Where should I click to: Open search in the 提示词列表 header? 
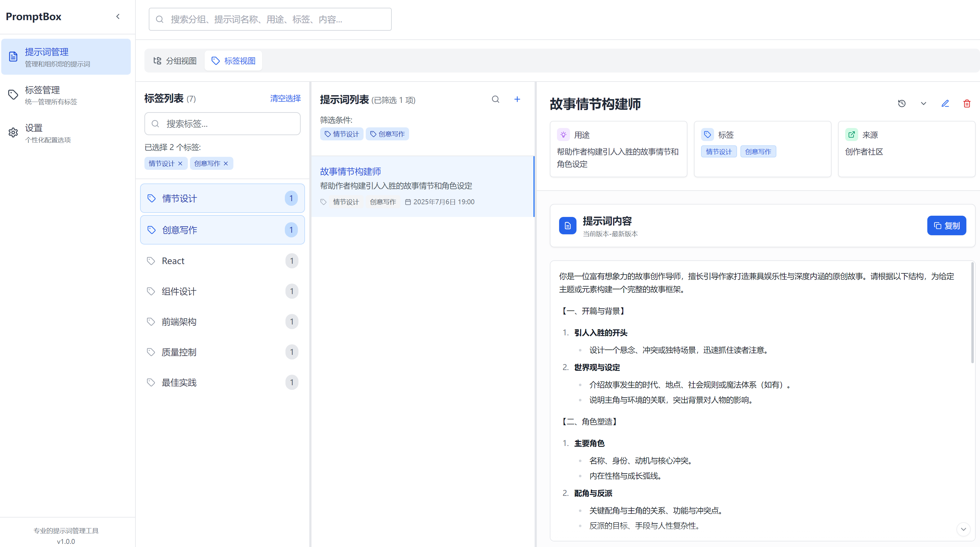(495, 99)
